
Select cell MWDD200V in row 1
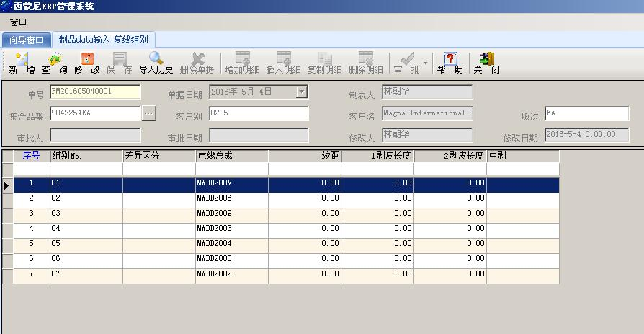[232, 185]
